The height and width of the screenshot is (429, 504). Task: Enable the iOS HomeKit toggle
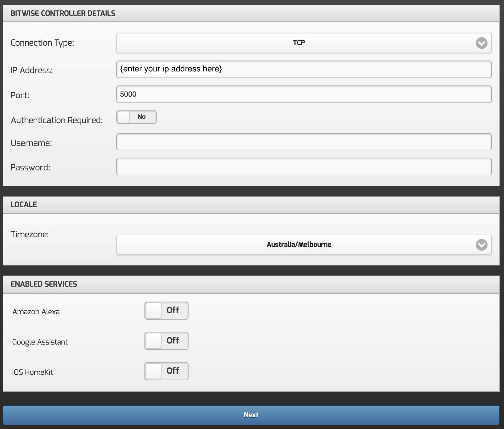click(166, 371)
